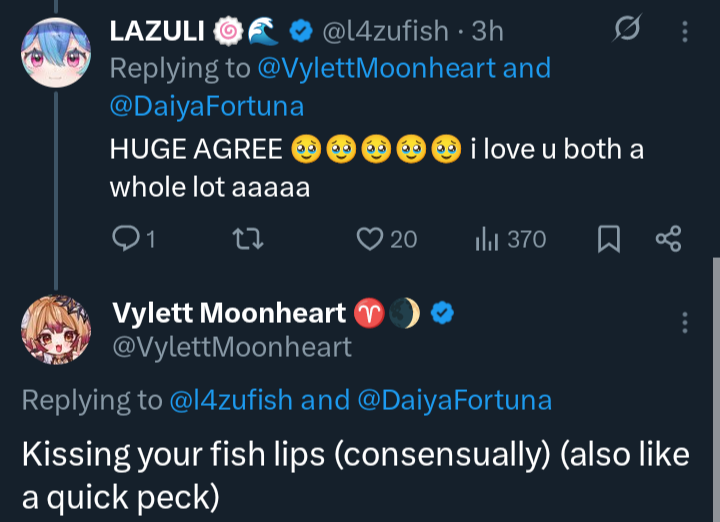Click LAZULI's verified badge
The image size is (720, 522).
[299, 32]
